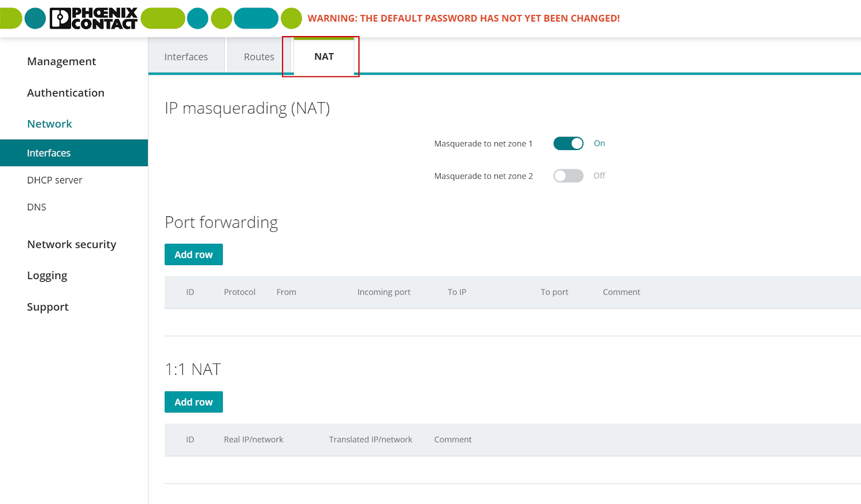Click the To port column header
Screen dimensions: 861x504
[554, 292]
